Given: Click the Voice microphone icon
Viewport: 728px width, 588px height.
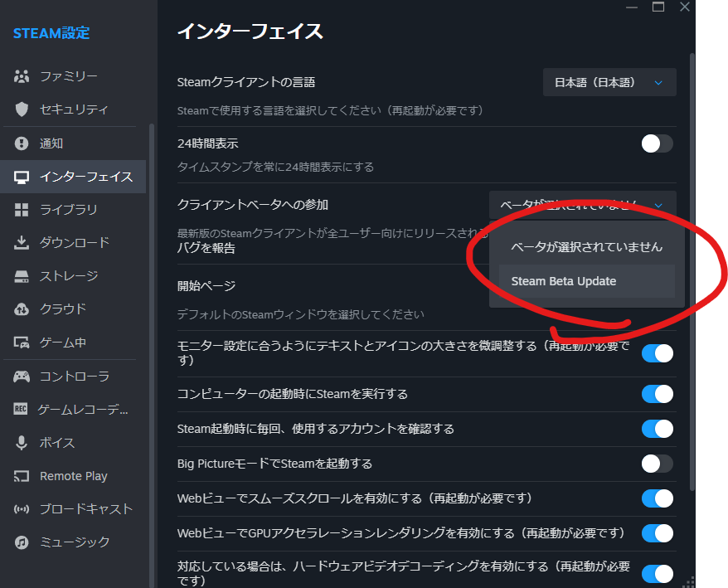Looking at the screenshot, I should [22, 443].
